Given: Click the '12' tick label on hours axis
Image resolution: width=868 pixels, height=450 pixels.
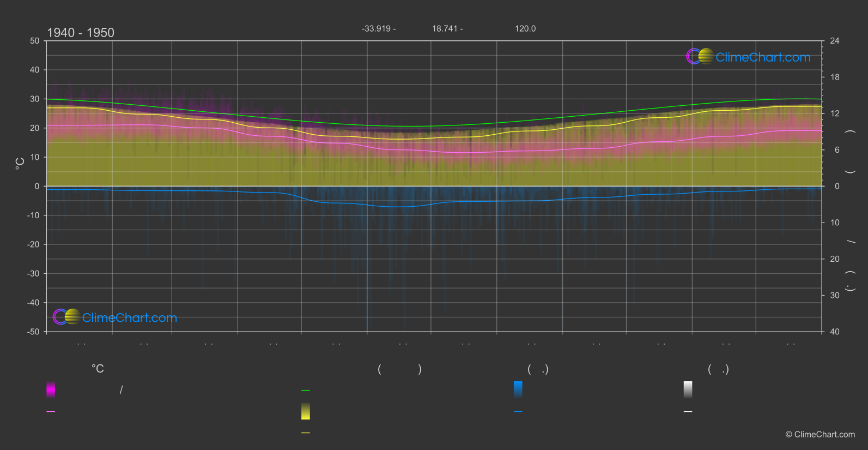Looking at the screenshot, I should click(835, 113).
